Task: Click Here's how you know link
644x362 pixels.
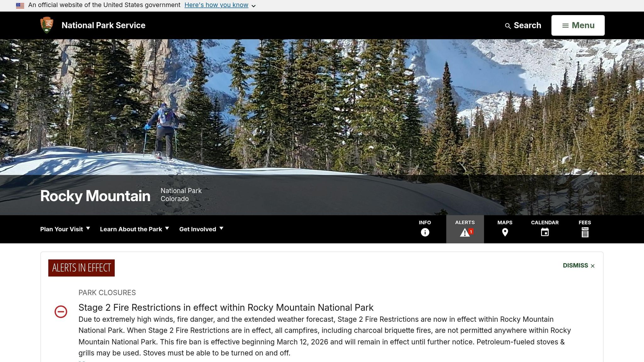Action: (x=216, y=5)
